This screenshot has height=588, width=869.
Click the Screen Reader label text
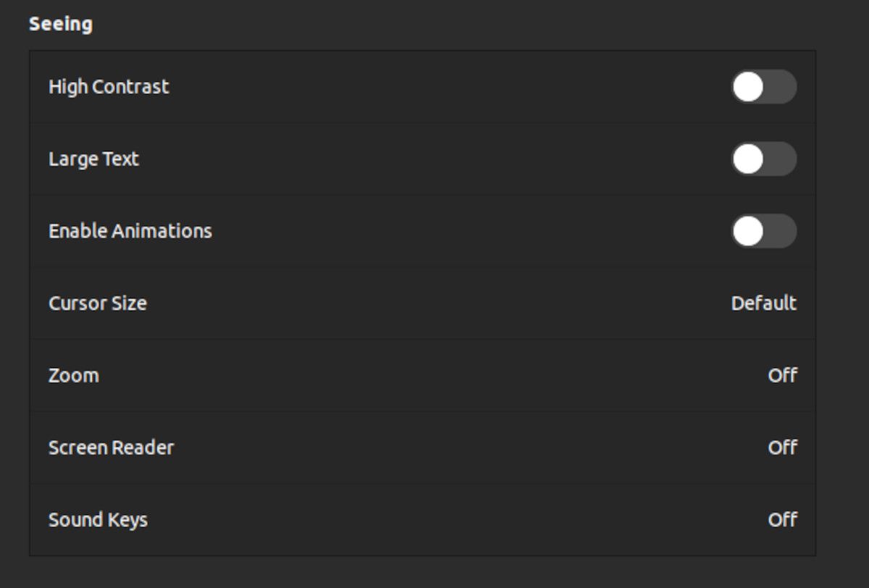point(112,448)
